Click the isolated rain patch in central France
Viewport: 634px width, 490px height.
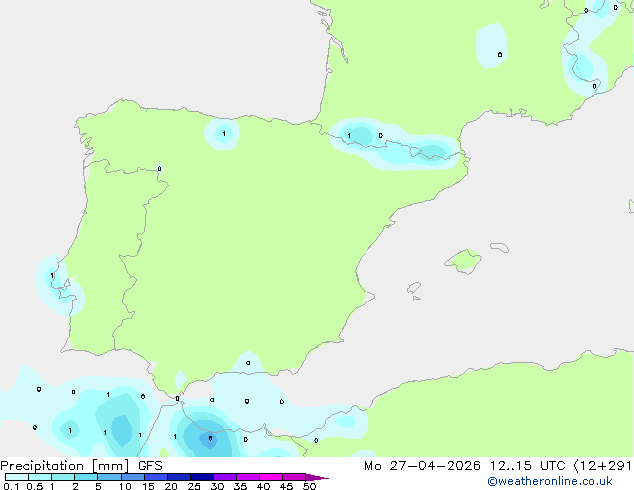[x=492, y=45]
